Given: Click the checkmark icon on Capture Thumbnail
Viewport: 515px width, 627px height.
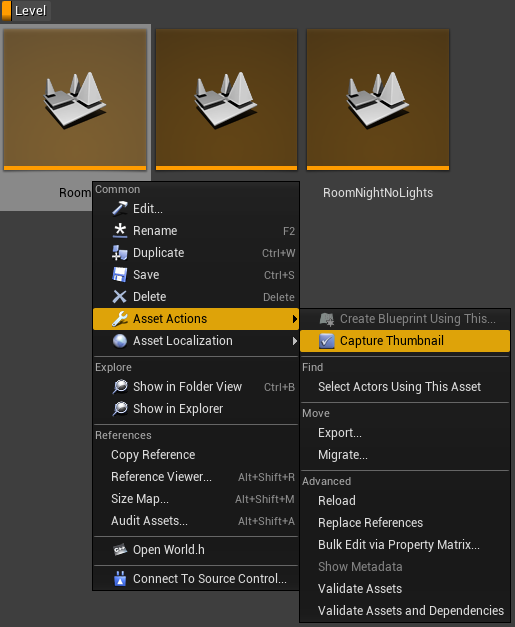Looking at the screenshot, I should [x=327, y=341].
